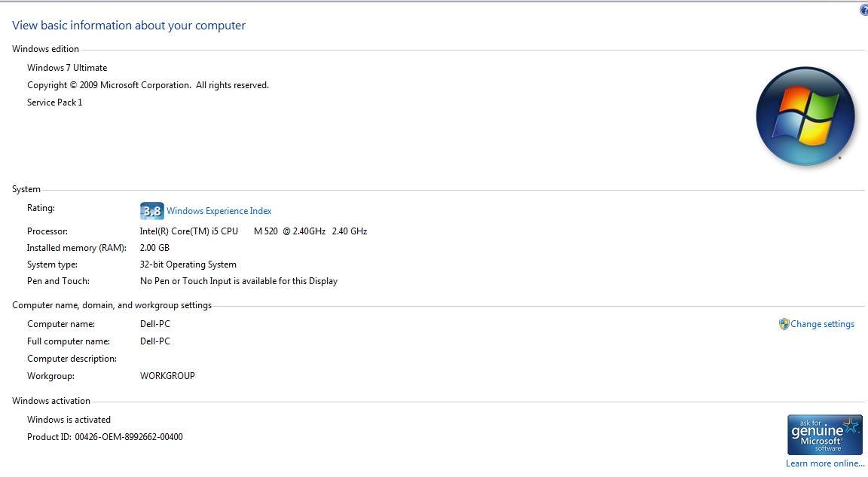Click the genuine Microsoft software badge
Image resolution: width=868 pixels, height=477 pixels.
click(x=824, y=435)
